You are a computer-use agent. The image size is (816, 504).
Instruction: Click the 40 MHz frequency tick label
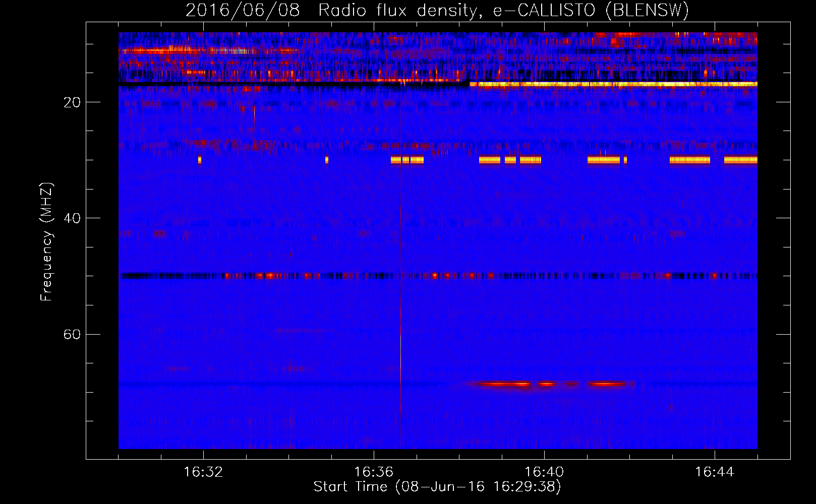pyautogui.click(x=72, y=218)
